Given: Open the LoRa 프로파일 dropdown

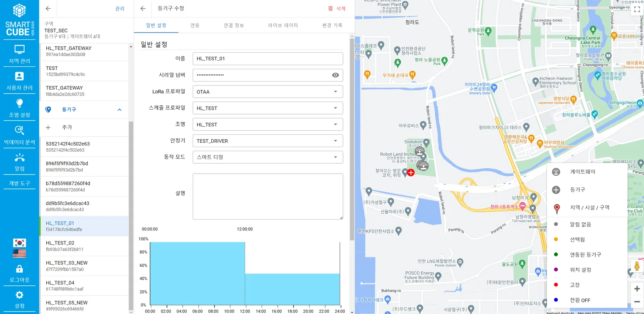Looking at the screenshot, I should click(x=268, y=92).
